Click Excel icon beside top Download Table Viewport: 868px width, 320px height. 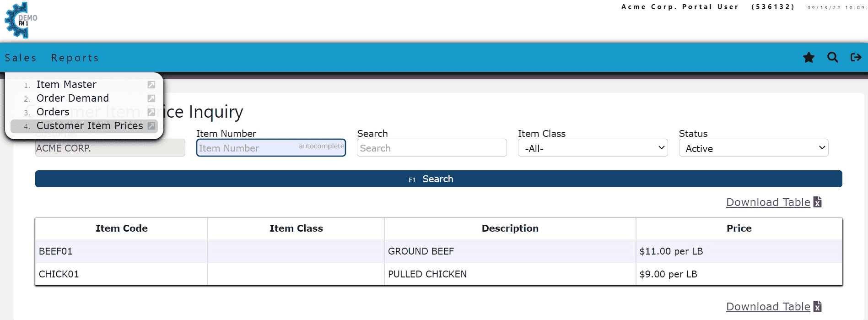pyautogui.click(x=818, y=202)
